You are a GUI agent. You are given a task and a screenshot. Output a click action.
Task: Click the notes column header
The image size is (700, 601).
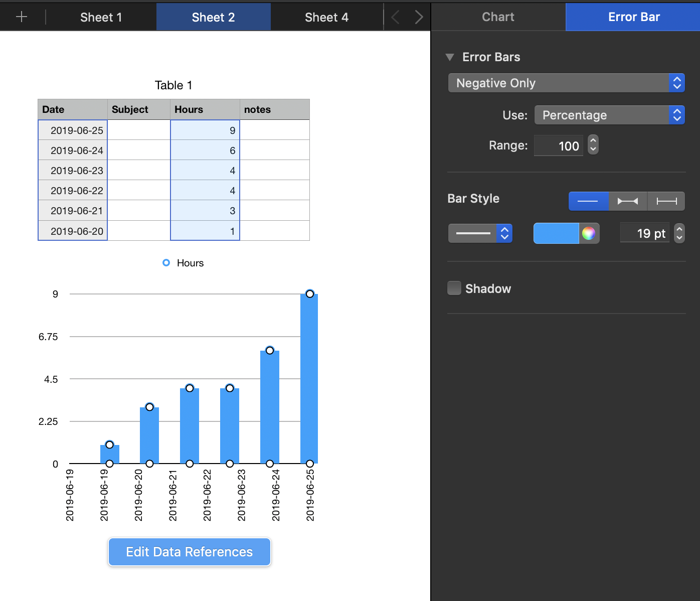tap(275, 109)
